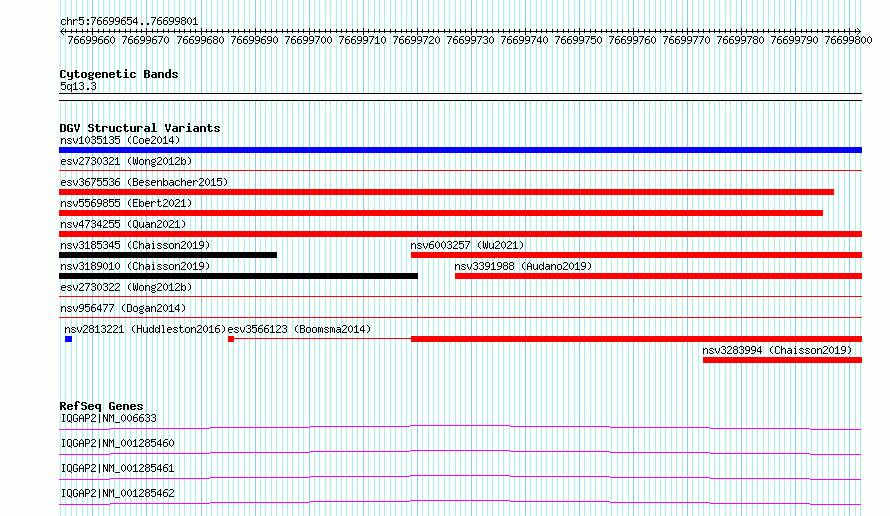Open the IQGAP2|NM_001285461 transcript label
The height and width of the screenshot is (516, 890).
point(117,468)
